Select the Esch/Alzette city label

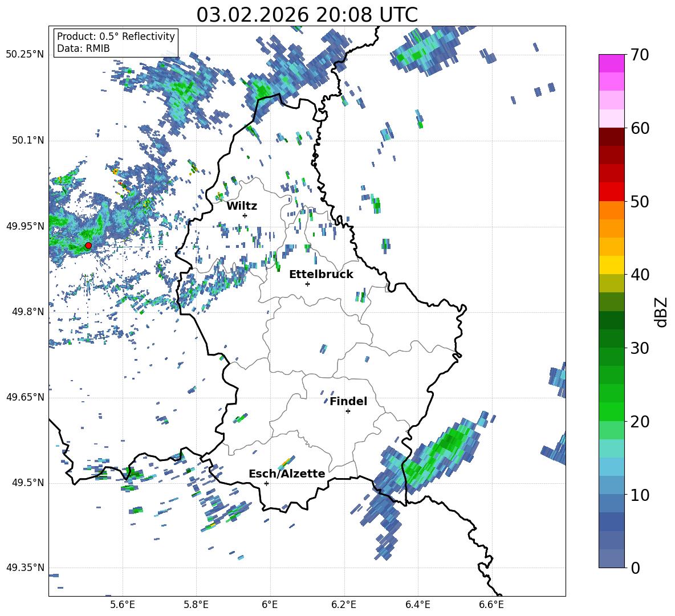[x=287, y=474]
